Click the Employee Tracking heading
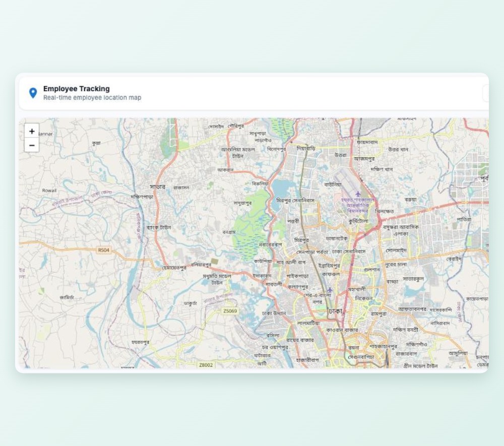The height and width of the screenshot is (446, 504). pyautogui.click(x=77, y=89)
